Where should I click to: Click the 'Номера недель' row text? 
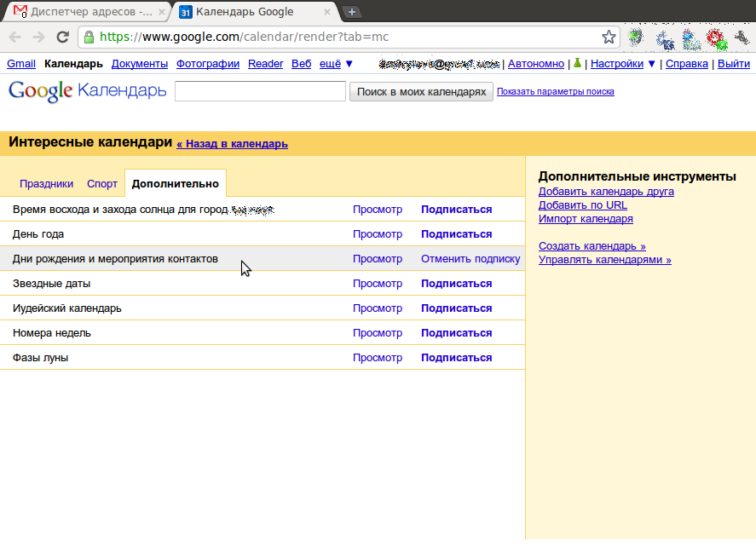click(x=52, y=333)
